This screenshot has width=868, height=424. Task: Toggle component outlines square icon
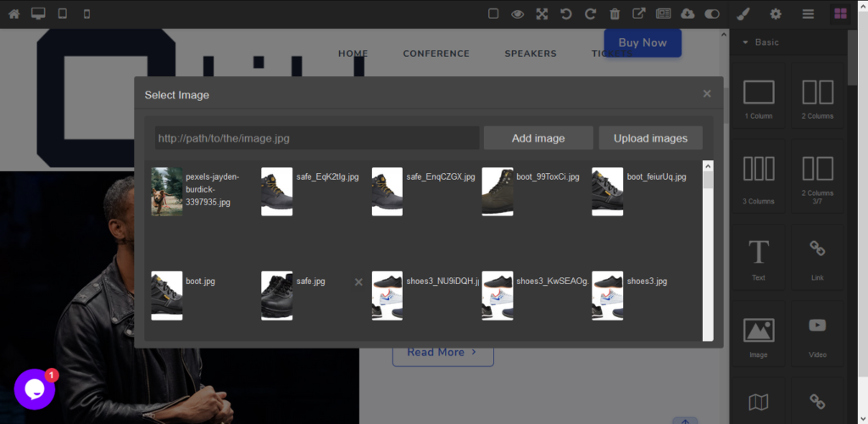click(493, 14)
